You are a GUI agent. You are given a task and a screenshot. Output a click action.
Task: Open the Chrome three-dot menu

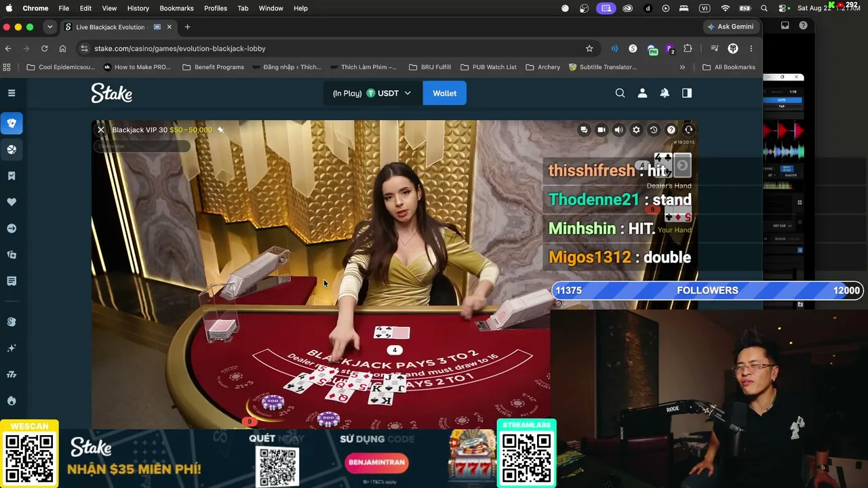(751, 48)
